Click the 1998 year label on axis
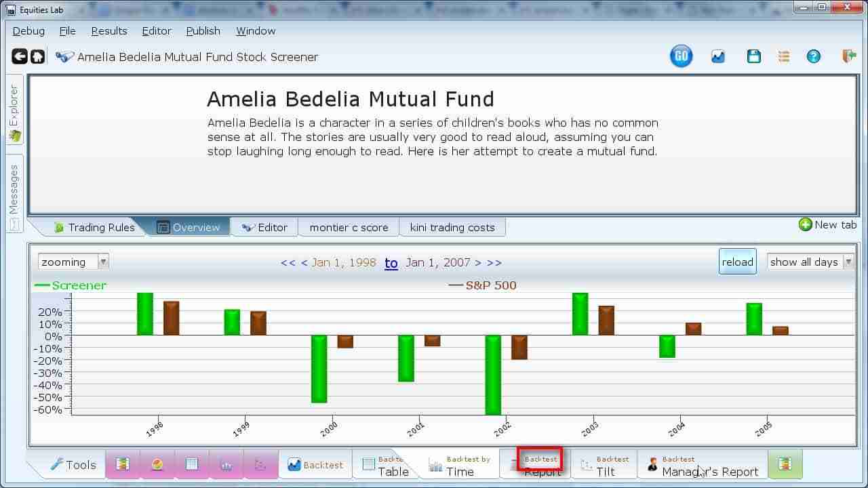 pos(155,428)
